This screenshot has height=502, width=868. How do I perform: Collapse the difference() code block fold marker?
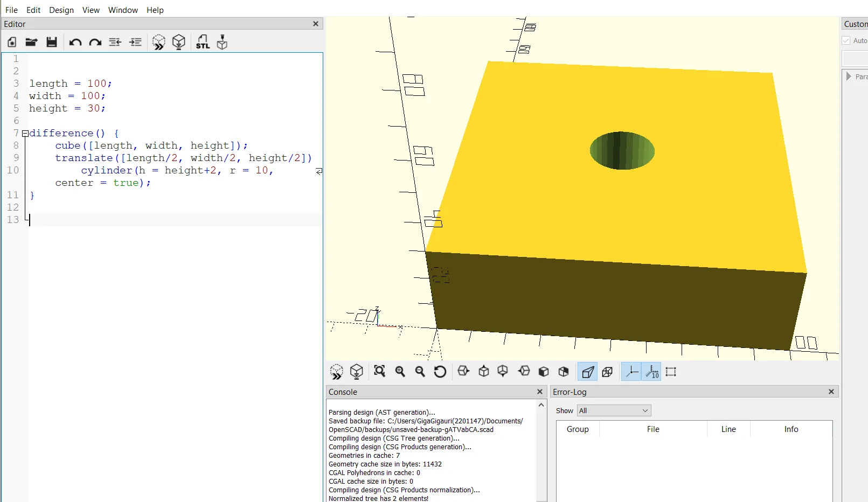25,134
